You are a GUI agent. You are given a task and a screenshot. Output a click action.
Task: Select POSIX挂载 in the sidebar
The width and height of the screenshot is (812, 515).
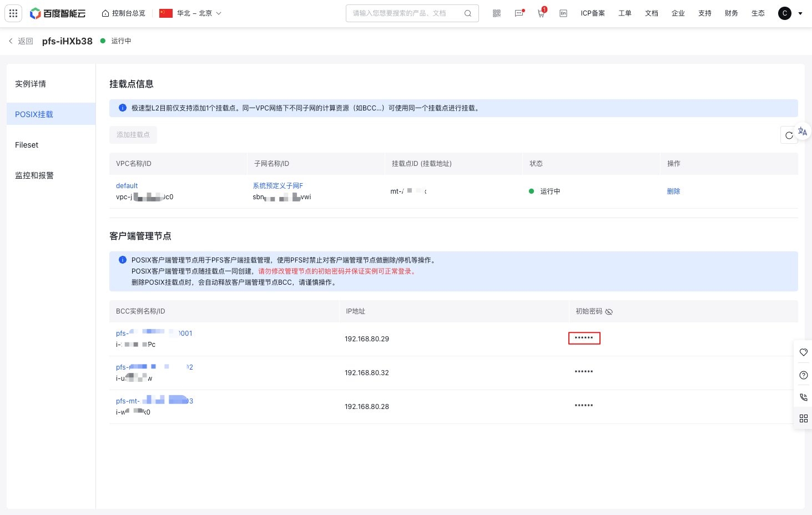[51, 114]
